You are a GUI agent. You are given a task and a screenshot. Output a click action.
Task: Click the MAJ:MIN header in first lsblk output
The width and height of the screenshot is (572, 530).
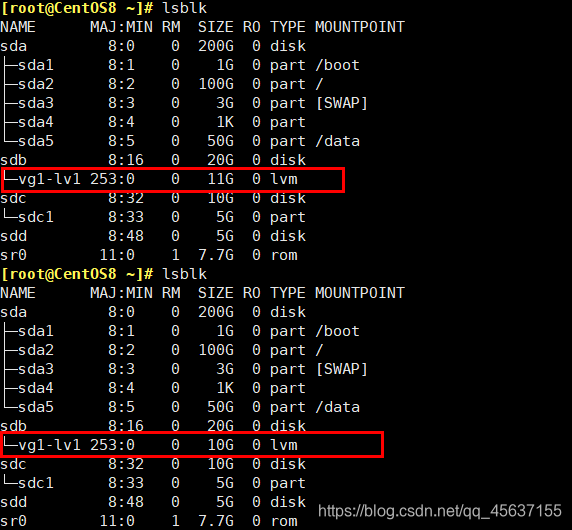121,27
